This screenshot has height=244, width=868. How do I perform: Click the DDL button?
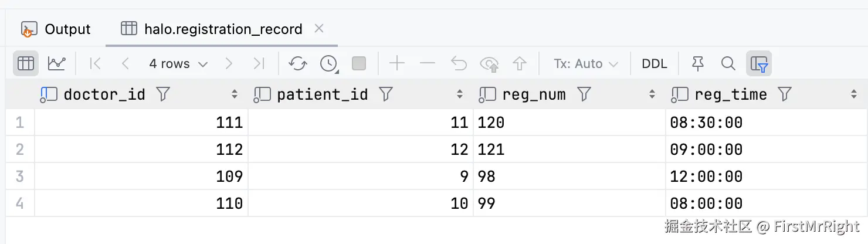click(655, 63)
